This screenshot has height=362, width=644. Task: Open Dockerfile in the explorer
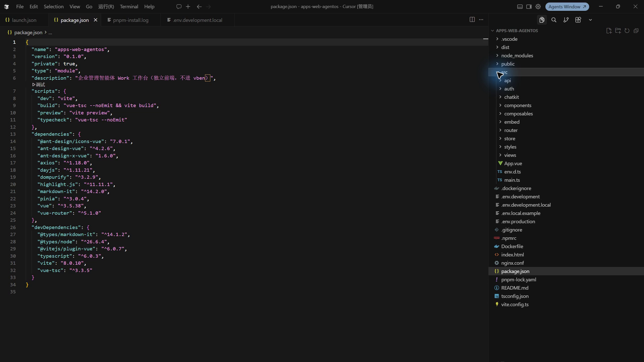(x=566, y=247)
